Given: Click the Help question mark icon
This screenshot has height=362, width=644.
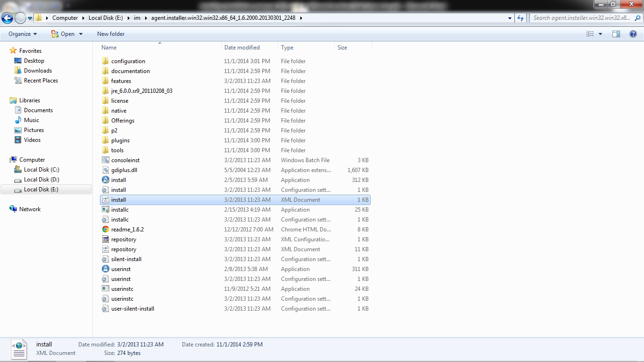Looking at the screenshot, I should [x=634, y=33].
